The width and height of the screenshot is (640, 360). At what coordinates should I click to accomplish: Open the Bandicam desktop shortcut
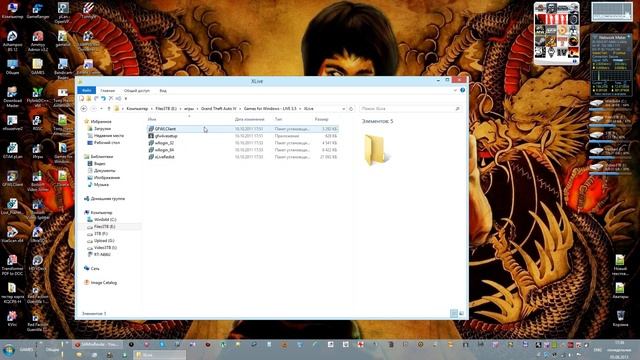coord(62,69)
